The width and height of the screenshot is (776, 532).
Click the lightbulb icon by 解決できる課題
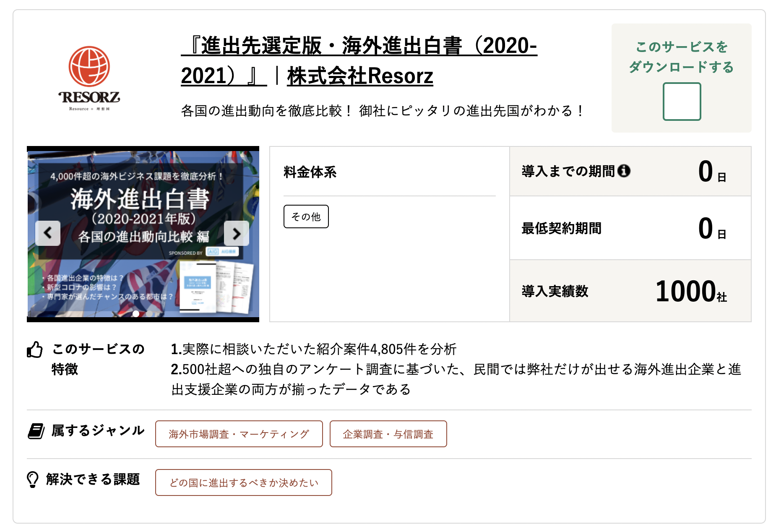point(33,479)
